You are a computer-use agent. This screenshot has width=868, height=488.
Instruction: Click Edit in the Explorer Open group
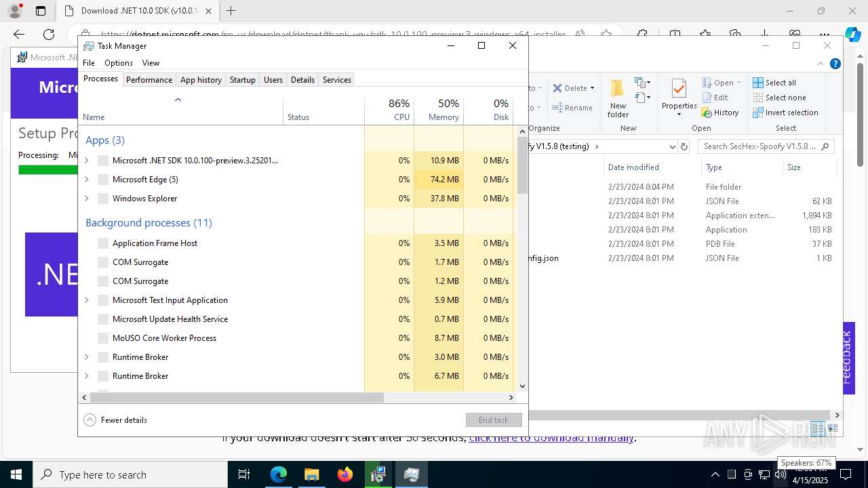point(714,98)
